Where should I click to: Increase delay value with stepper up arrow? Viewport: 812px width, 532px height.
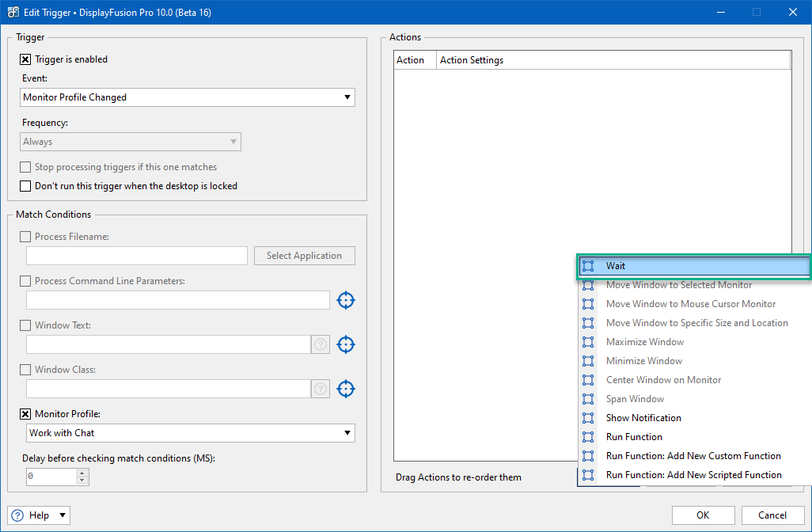(82, 473)
